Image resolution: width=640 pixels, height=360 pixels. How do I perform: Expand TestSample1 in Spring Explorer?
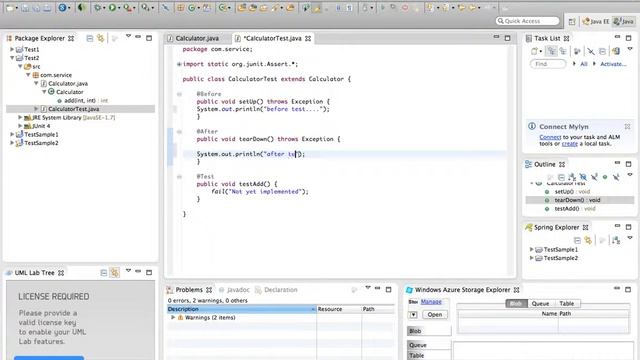click(x=531, y=249)
